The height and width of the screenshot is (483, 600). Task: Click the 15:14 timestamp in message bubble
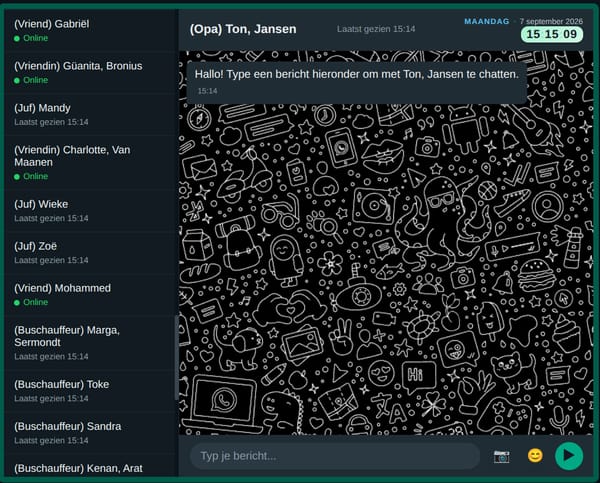pos(207,91)
